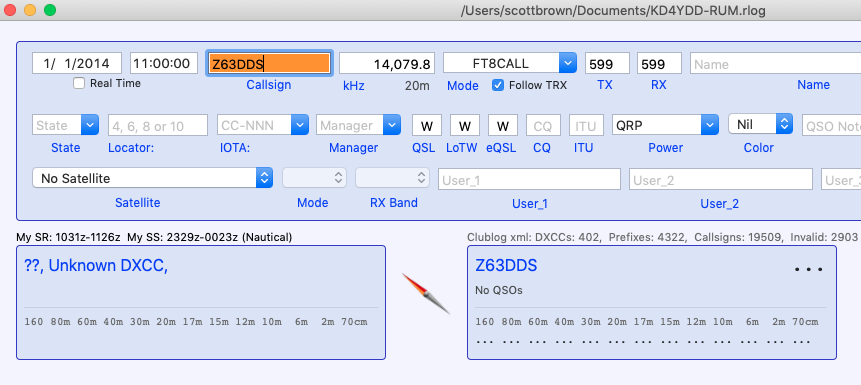Click the QSL status field W
This screenshot has height=385, width=861.
(427, 125)
